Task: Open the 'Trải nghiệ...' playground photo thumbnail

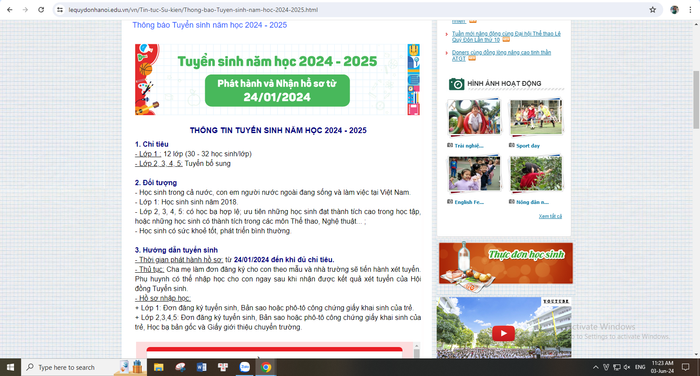Action: [x=474, y=117]
